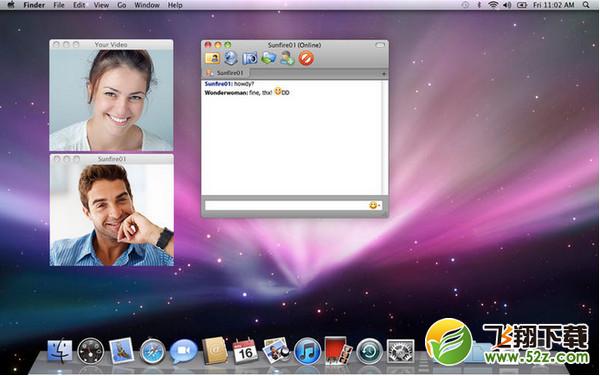Add a new tab with plus button
The width and height of the screenshot is (600, 376).
[x=383, y=73]
